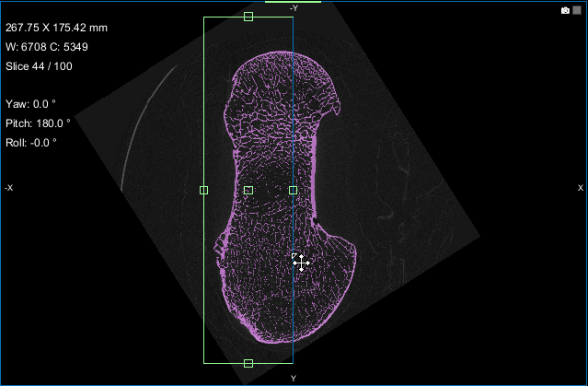
Task: Click the -X orientation label on left
Action: pyautogui.click(x=8, y=188)
